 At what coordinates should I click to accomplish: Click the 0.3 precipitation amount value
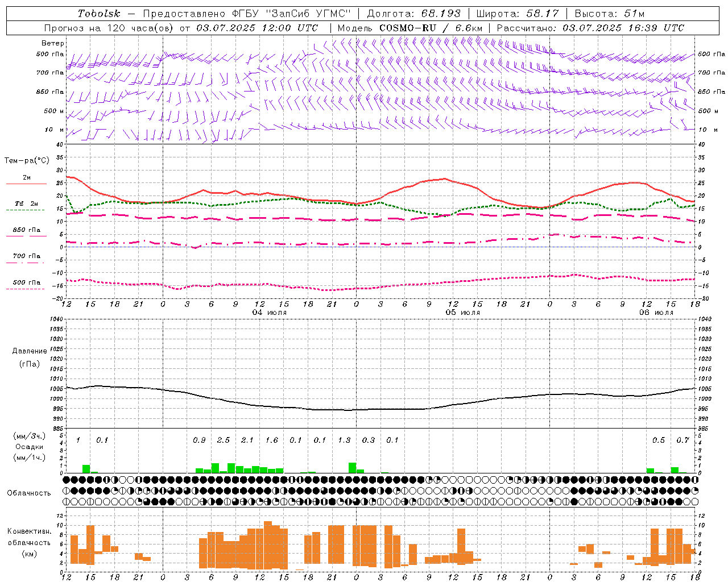coord(369,440)
